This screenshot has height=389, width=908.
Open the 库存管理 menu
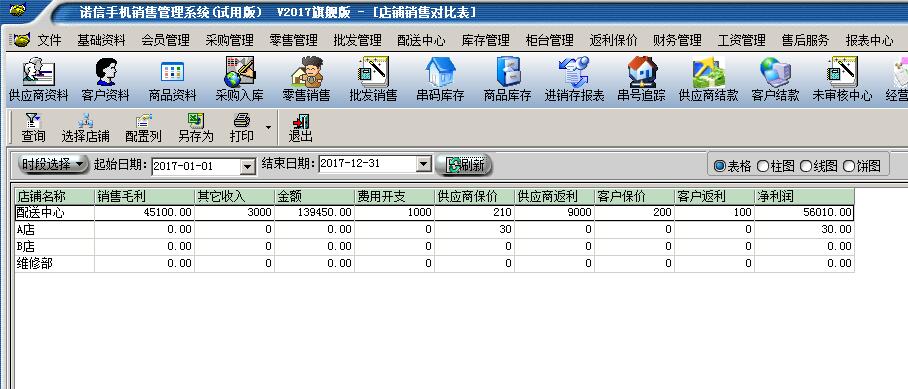486,41
